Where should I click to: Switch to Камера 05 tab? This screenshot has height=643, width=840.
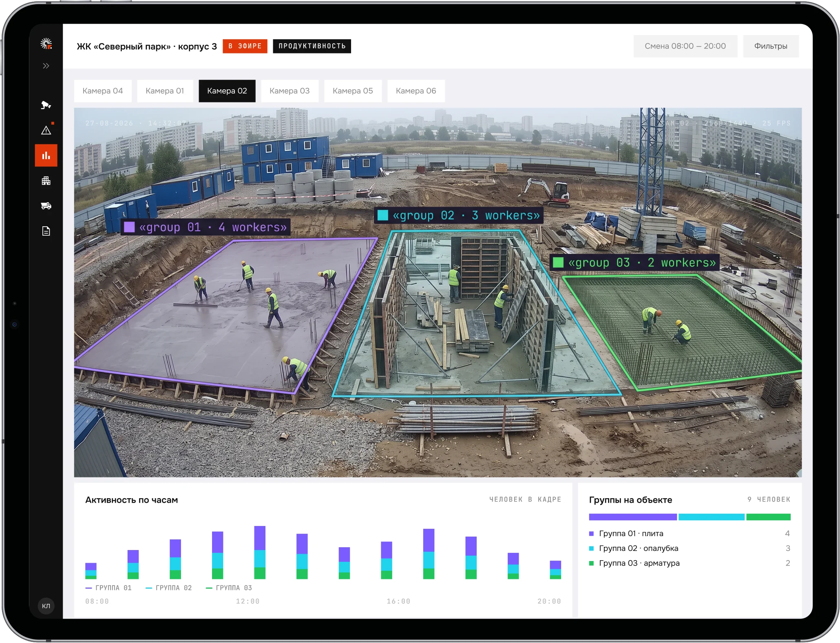point(353,91)
